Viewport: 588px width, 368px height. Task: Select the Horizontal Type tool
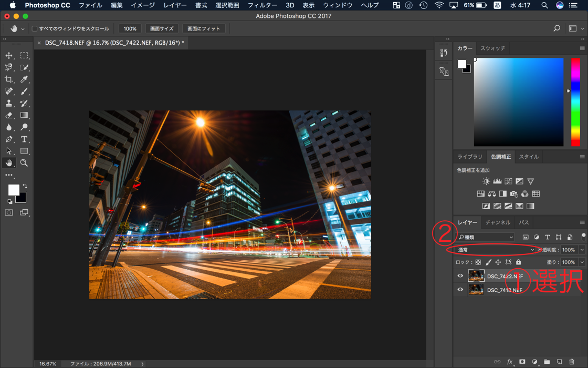click(24, 139)
